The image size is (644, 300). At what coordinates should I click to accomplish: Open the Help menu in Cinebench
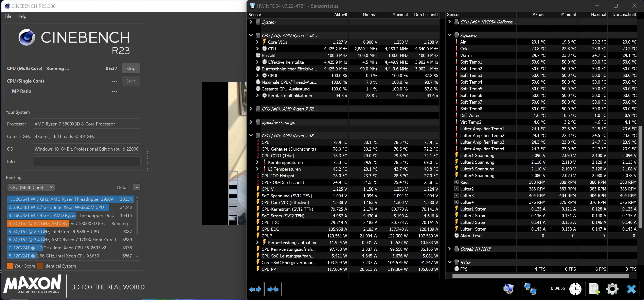(22, 16)
